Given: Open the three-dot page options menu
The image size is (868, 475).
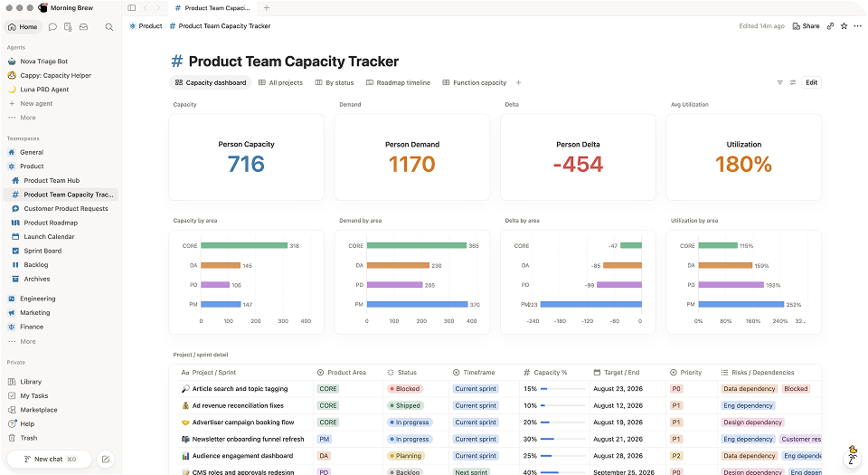Looking at the screenshot, I should [857, 26].
